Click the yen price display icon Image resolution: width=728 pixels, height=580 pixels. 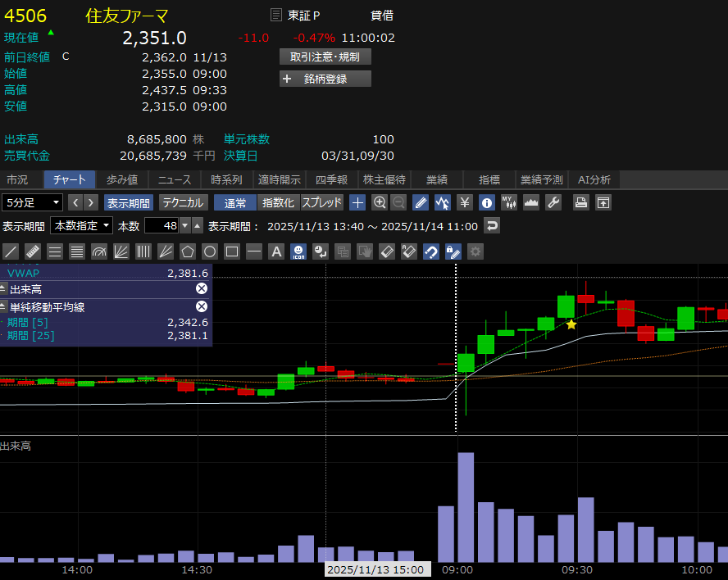point(465,202)
